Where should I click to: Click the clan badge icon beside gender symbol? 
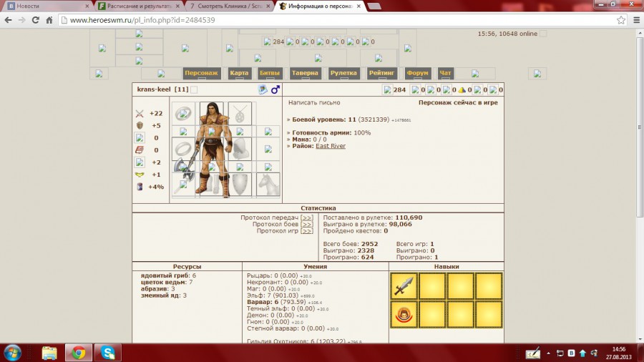pos(263,89)
